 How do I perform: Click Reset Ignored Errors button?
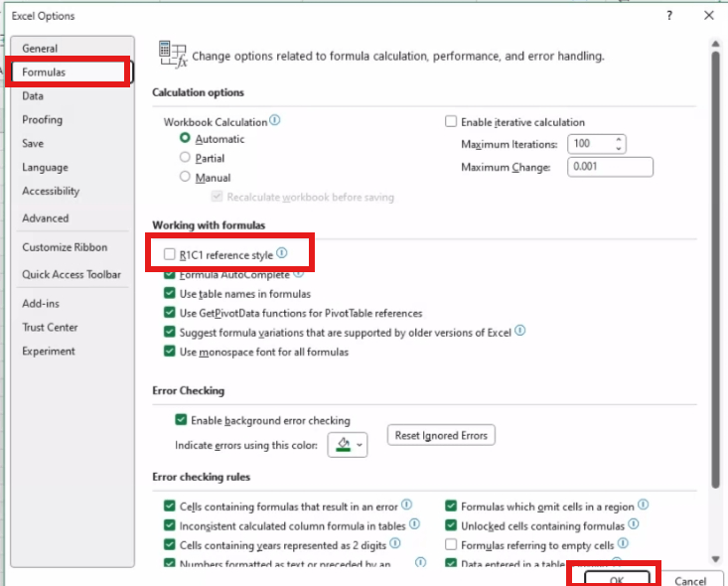point(441,436)
